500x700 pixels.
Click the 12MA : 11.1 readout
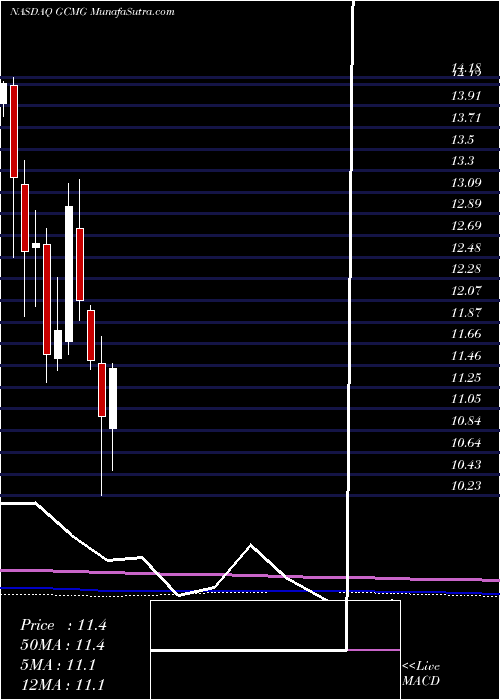point(63,685)
